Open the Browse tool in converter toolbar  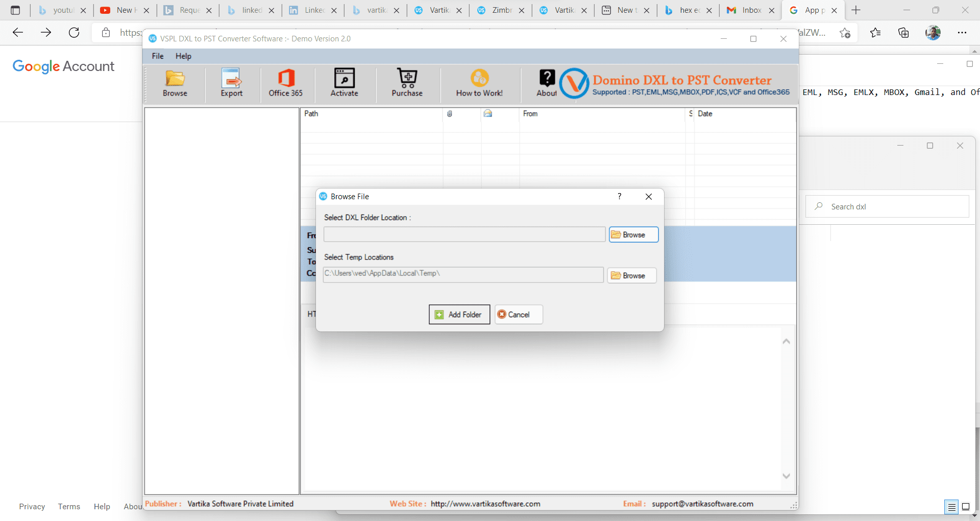(x=175, y=83)
